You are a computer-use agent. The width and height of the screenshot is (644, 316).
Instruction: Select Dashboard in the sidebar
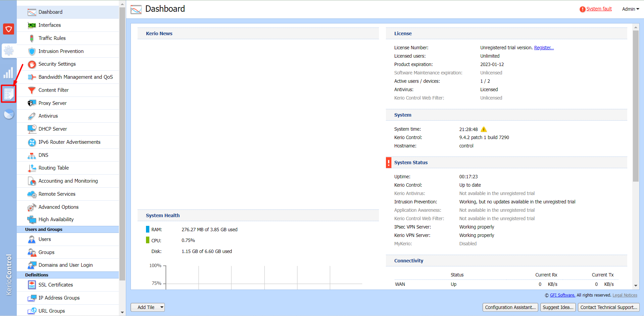[68, 12]
